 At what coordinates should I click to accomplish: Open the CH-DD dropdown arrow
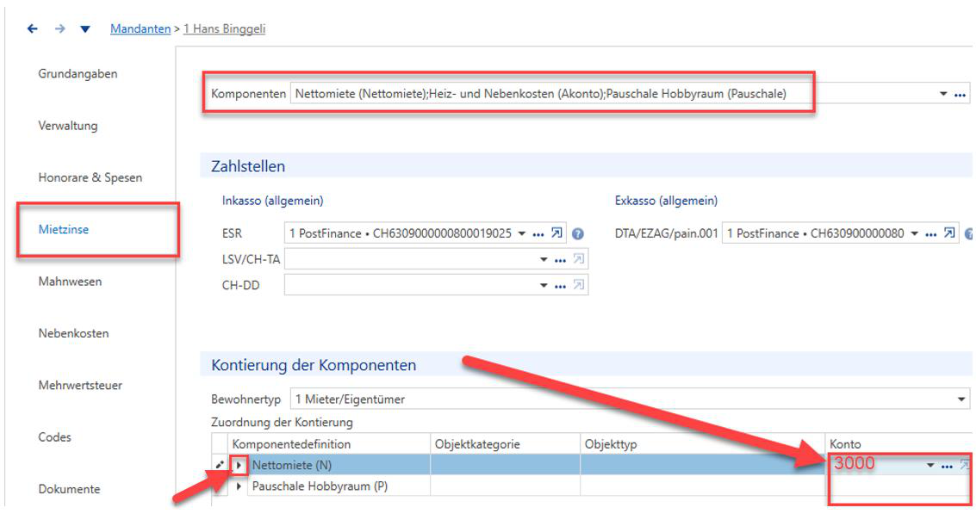[x=543, y=285]
